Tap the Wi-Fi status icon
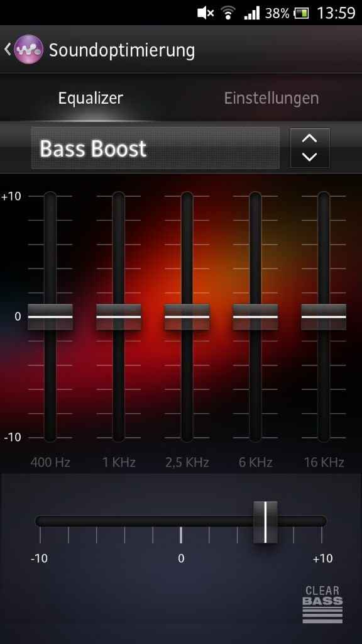The height and width of the screenshot is (644, 362). coord(228,13)
